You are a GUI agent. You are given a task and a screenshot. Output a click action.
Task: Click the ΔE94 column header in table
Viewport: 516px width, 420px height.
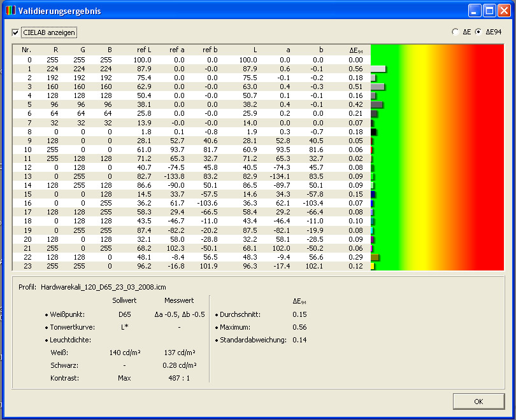[355, 50]
